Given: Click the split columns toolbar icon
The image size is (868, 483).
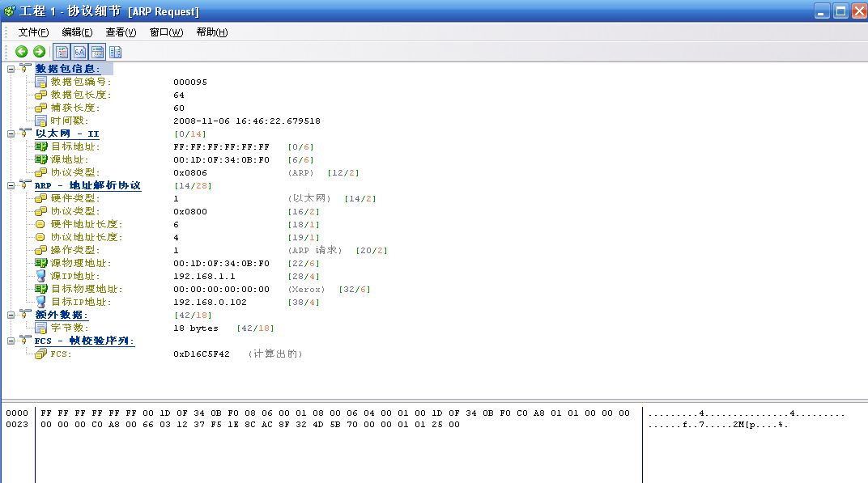Looking at the screenshot, I should click(115, 52).
